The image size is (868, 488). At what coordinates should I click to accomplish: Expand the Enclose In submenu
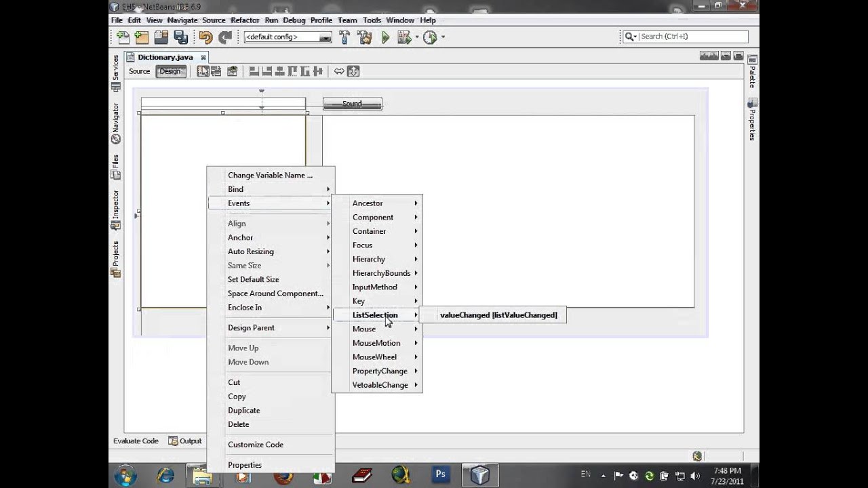click(x=271, y=307)
